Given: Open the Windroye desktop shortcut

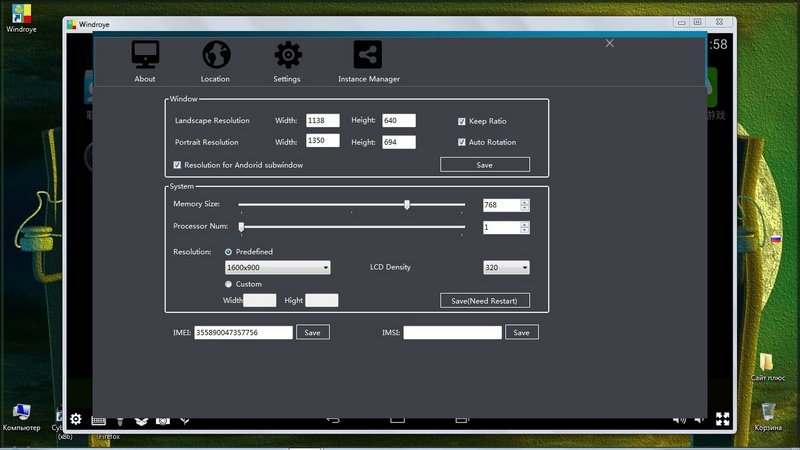Looking at the screenshot, I should (x=21, y=18).
